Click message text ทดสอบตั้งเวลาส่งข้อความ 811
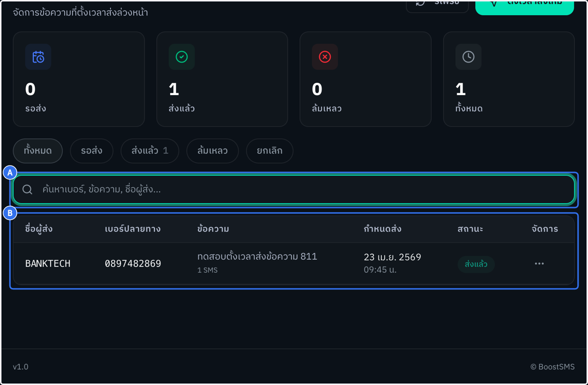This screenshot has height=385, width=588. point(257,257)
